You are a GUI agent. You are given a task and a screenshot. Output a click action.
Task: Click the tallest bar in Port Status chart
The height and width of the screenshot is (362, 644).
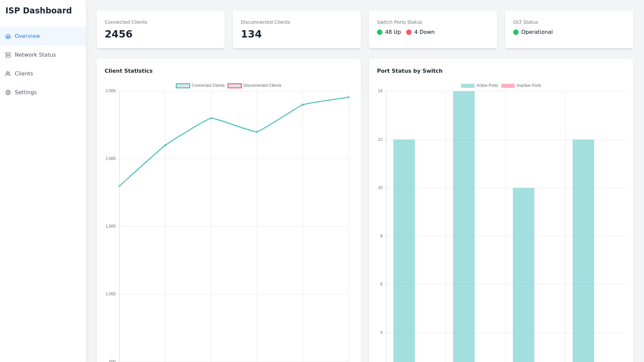tap(464, 225)
